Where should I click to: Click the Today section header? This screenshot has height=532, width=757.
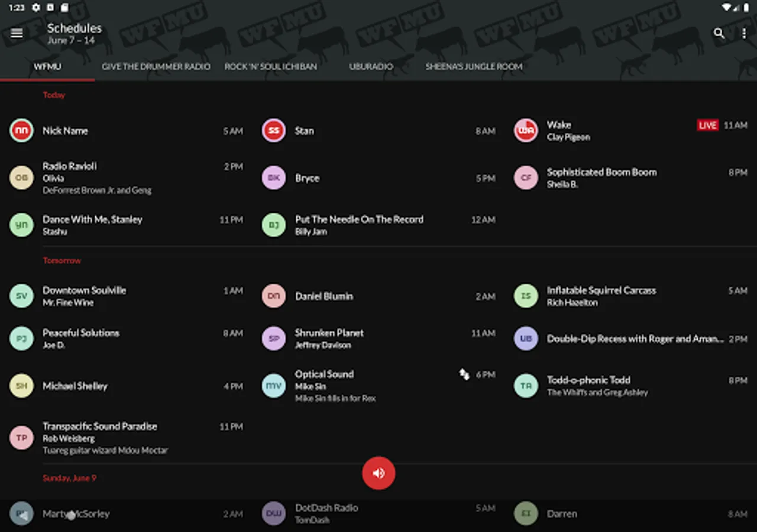54,95
